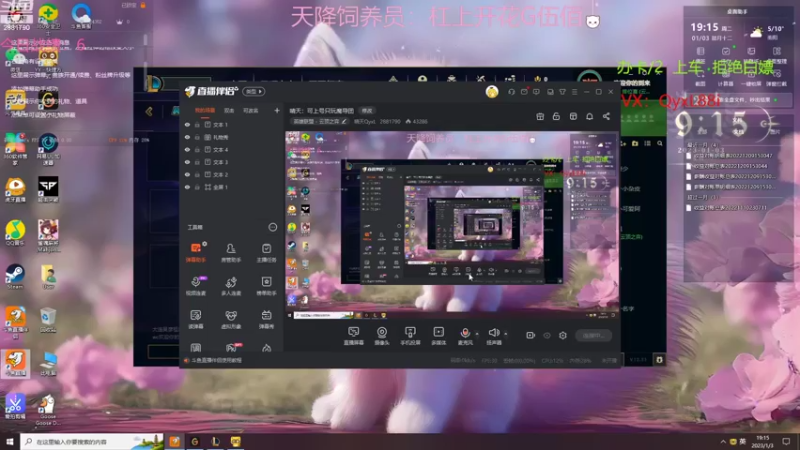Viewport: 800px width, 450px height.
Task: Click the taskbar search box
Action: (x=92, y=441)
